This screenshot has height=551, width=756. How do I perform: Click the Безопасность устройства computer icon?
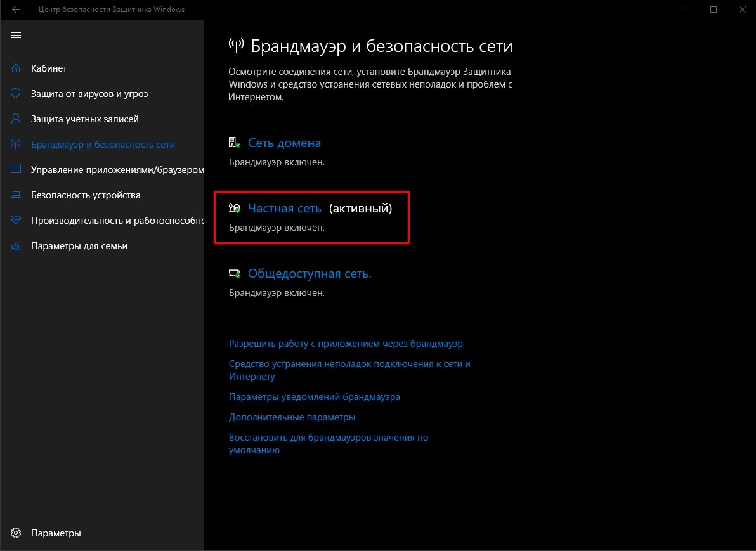point(15,195)
